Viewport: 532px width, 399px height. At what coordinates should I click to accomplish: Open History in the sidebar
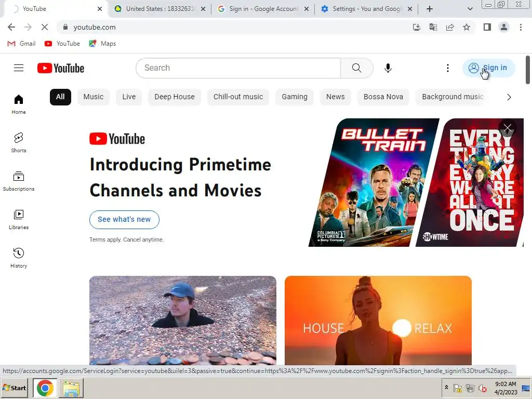coord(19,258)
